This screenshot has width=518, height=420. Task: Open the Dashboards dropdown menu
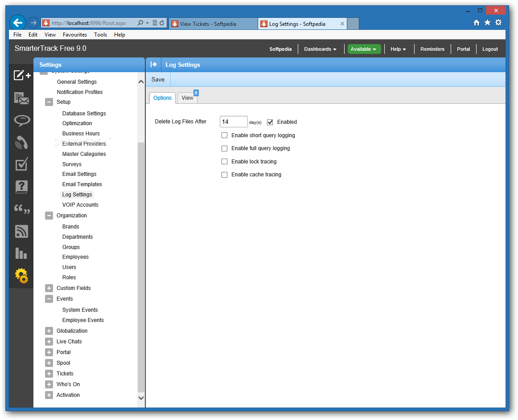320,49
